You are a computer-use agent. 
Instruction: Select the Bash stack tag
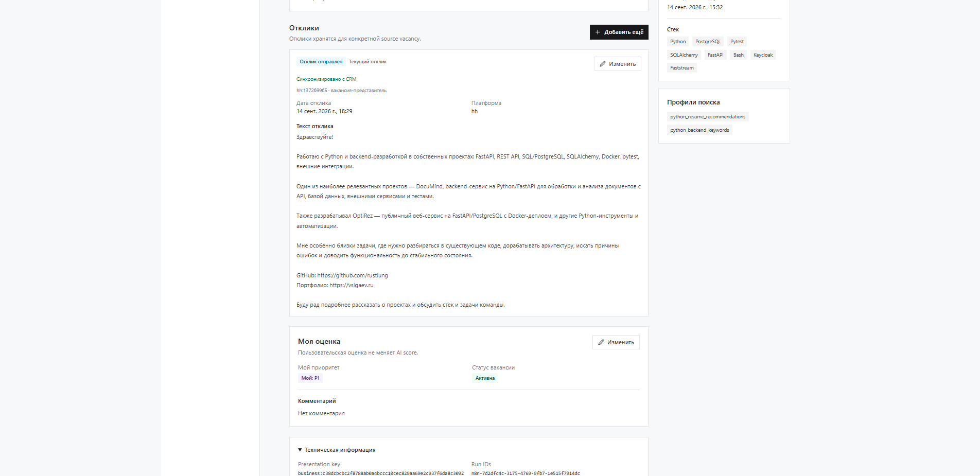click(739, 55)
